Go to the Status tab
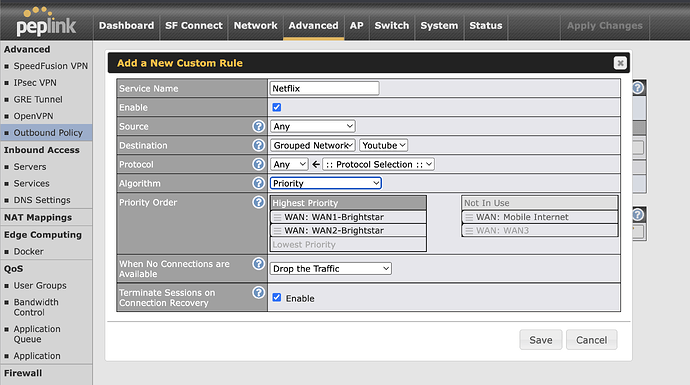 tap(486, 26)
